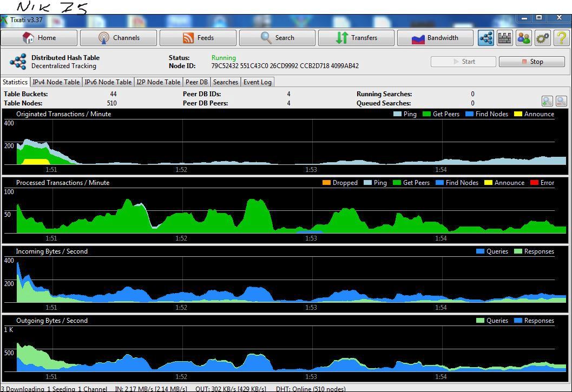
Task: Click the Error swatch in Processed legend
Action: pyautogui.click(x=535, y=183)
